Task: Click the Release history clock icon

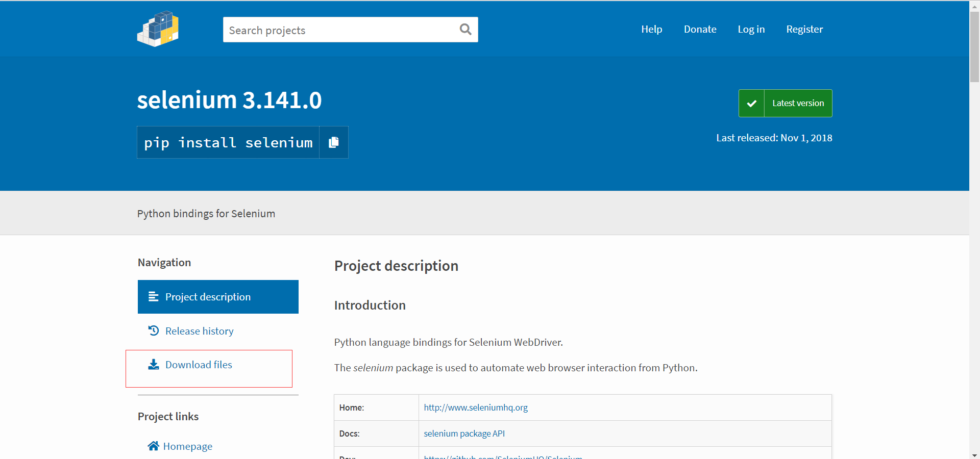Action: click(153, 331)
